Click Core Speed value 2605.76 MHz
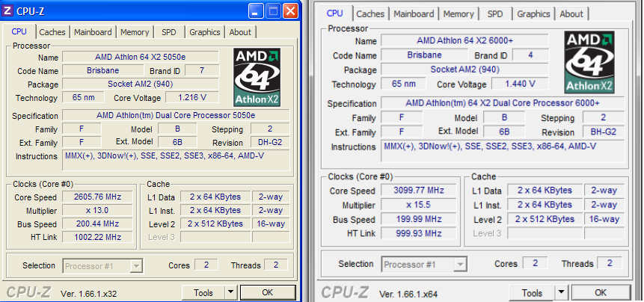 click(97, 197)
